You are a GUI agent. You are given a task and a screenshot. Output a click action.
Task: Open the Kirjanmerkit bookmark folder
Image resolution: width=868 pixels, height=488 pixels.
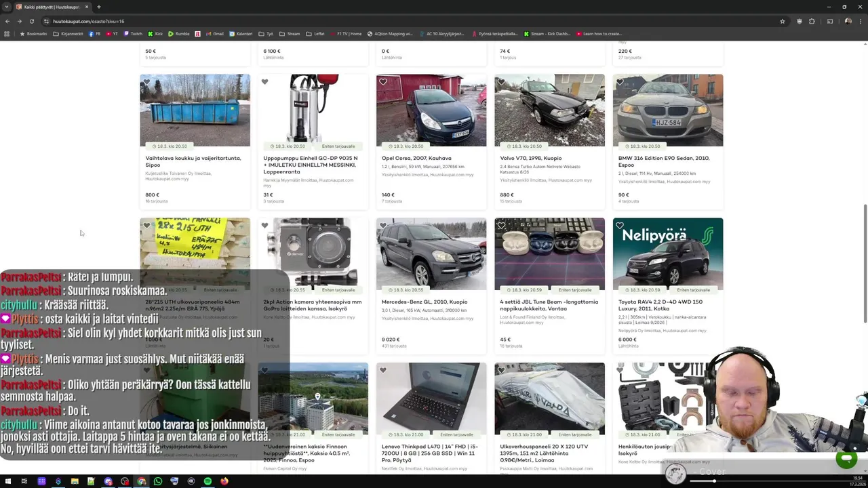point(68,34)
